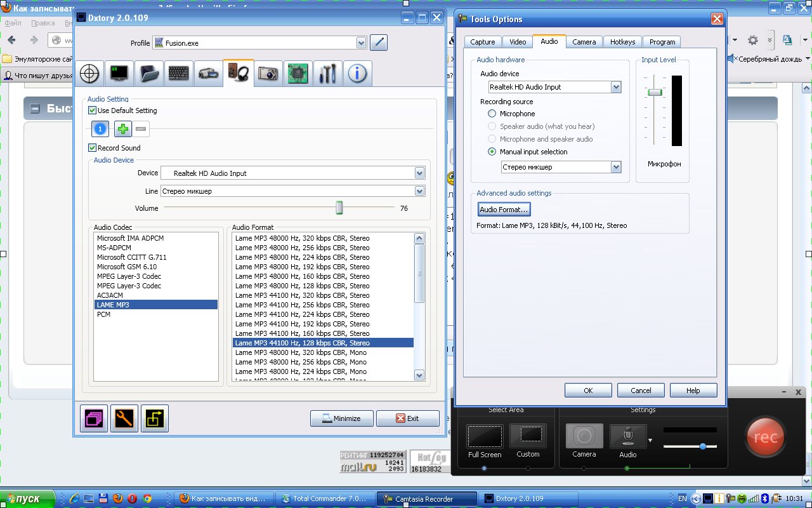
Task: Launch Opera from quick launch
Action: (x=133, y=498)
